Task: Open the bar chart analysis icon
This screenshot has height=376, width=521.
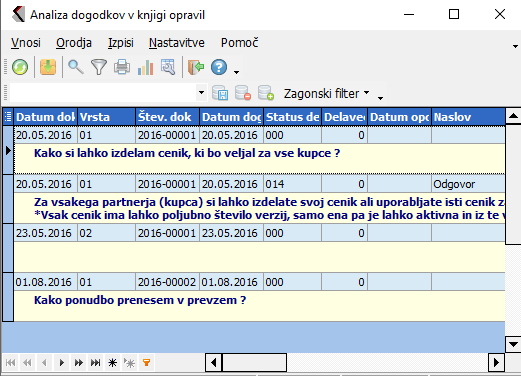Action: point(145,67)
